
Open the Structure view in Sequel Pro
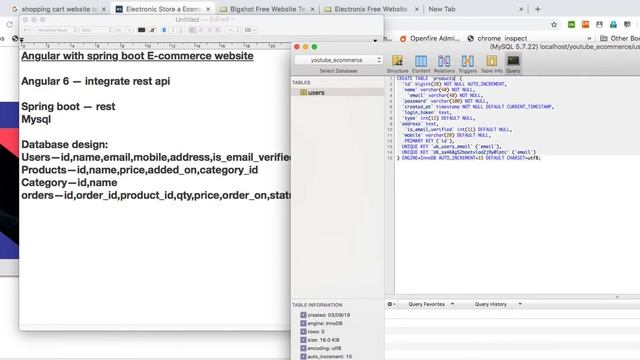pyautogui.click(x=398, y=64)
